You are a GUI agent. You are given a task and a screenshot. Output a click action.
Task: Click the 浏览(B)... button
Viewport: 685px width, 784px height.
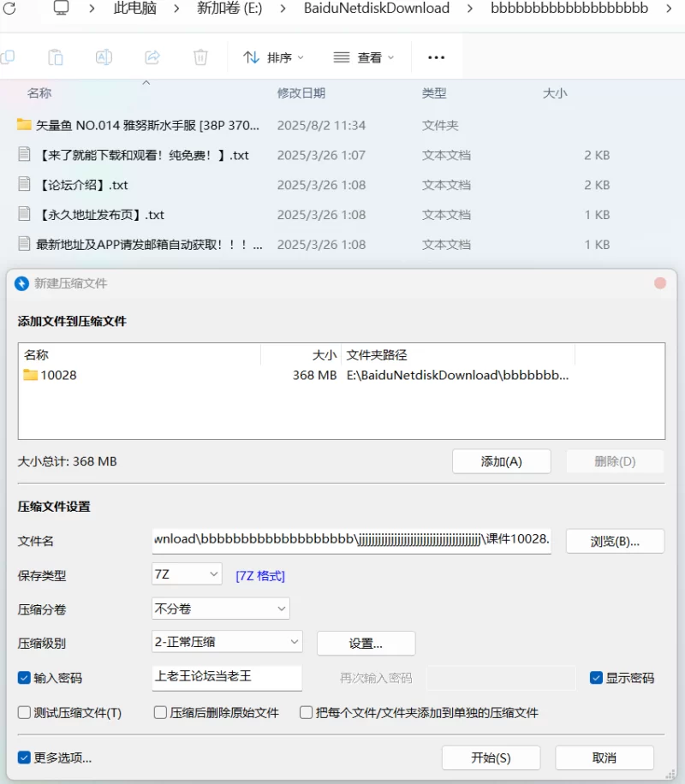coord(615,541)
